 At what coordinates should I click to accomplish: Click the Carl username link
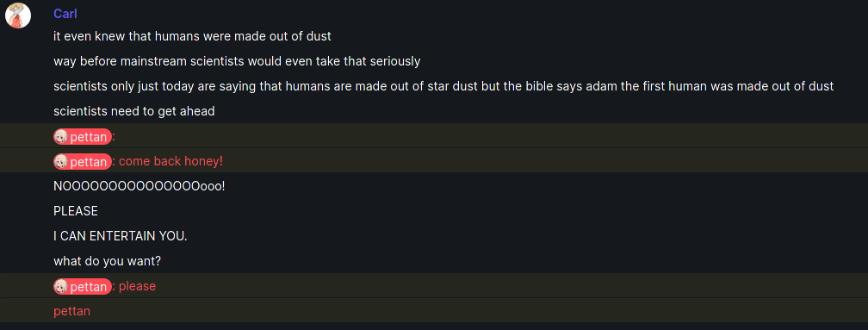[x=65, y=14]
